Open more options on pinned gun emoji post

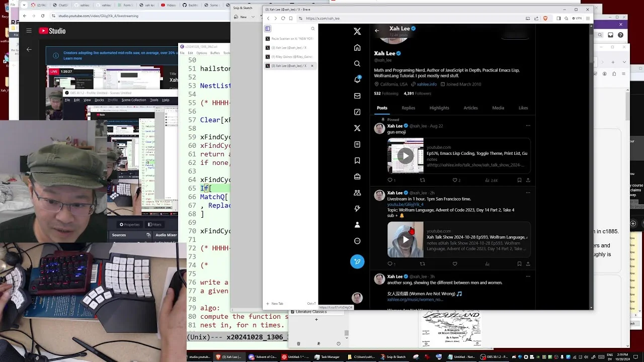pos(528,126)
